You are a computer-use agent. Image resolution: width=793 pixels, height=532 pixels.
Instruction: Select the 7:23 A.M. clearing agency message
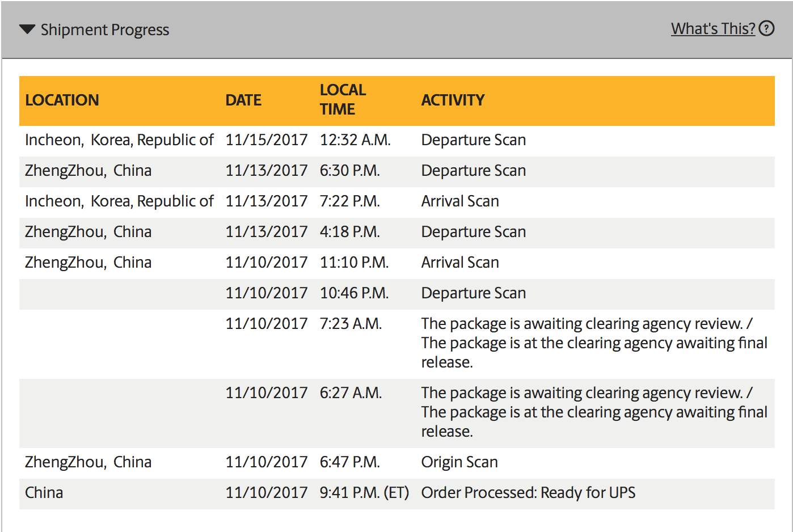tap(594, 343)
